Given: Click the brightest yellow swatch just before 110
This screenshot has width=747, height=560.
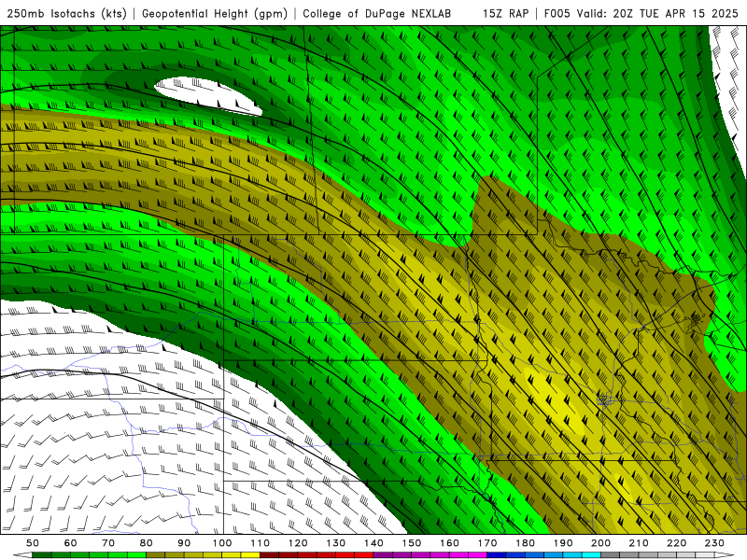Looking at the screenshot, I should pos(250,555).
